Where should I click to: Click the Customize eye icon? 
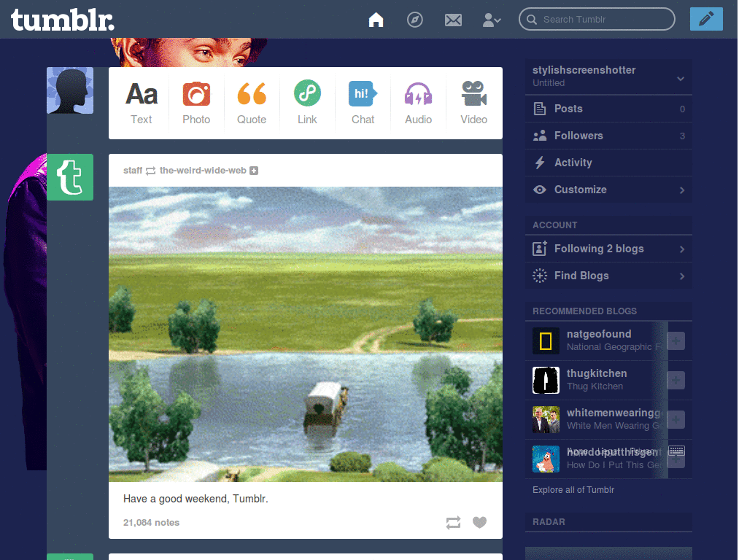click(539, 190)
